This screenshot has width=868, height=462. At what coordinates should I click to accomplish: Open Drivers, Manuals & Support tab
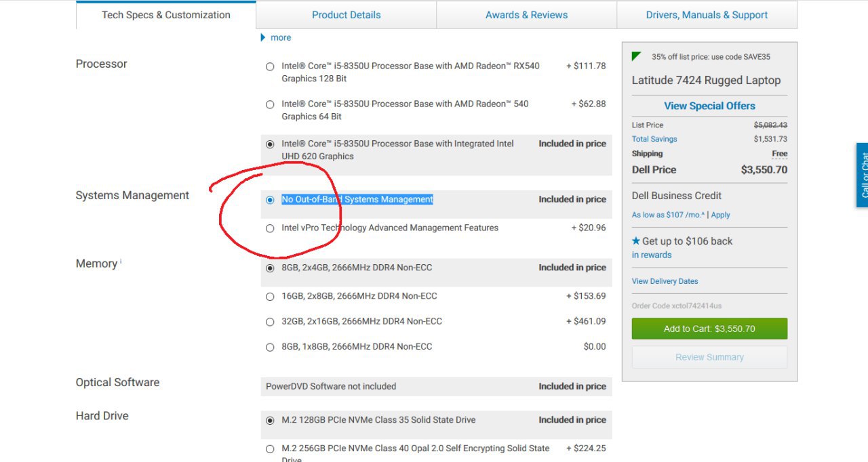[x=707, y=15]
